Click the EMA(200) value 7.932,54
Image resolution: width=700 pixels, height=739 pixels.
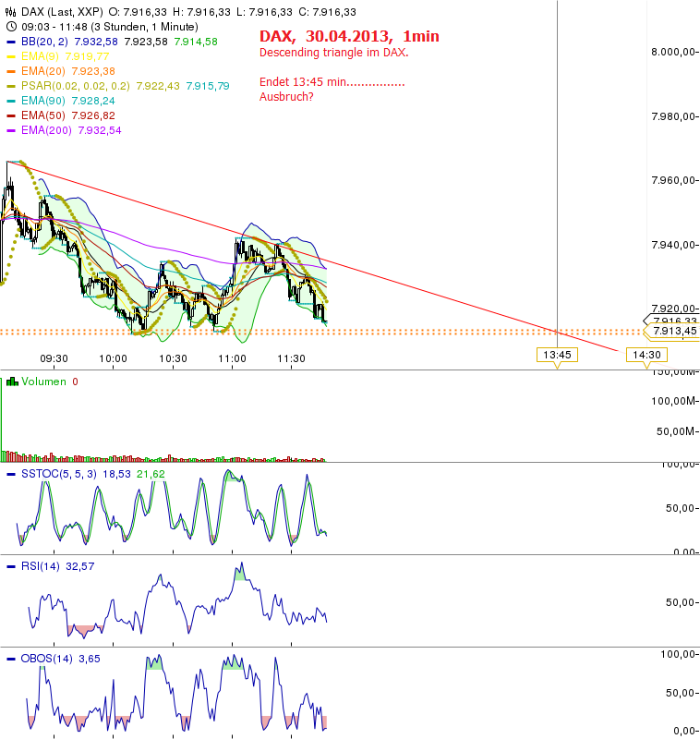click(x=100, y=130)
